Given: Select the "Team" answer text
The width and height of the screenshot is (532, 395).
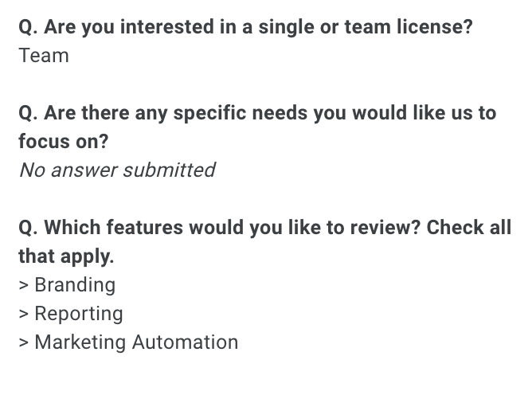Looking at the screenshot, I should coord(44,56).
